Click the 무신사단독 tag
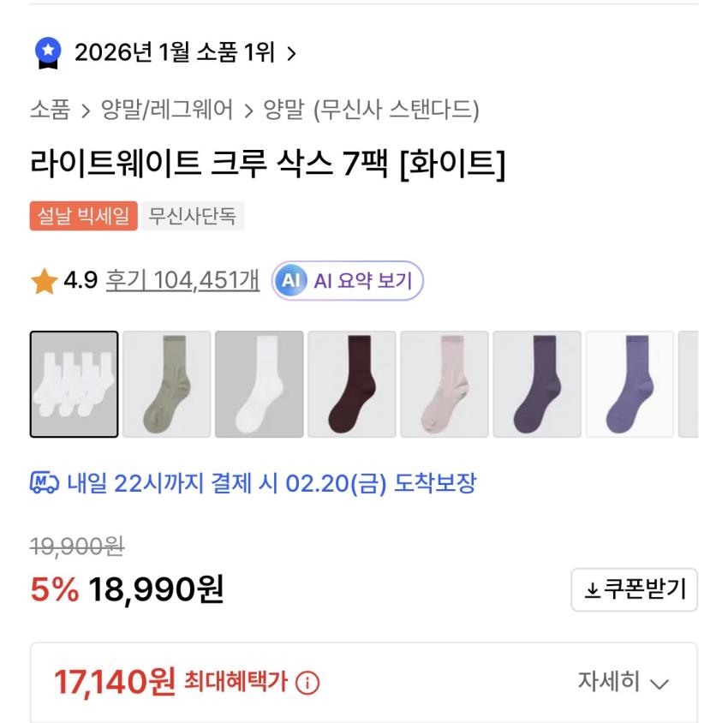This screenshot has height=723, width=728. [x=193, y=216]
